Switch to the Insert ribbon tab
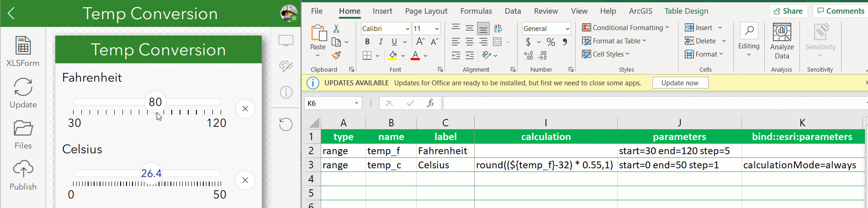The width and height of the screenshot is (868, 208). [x=382, y=11]
